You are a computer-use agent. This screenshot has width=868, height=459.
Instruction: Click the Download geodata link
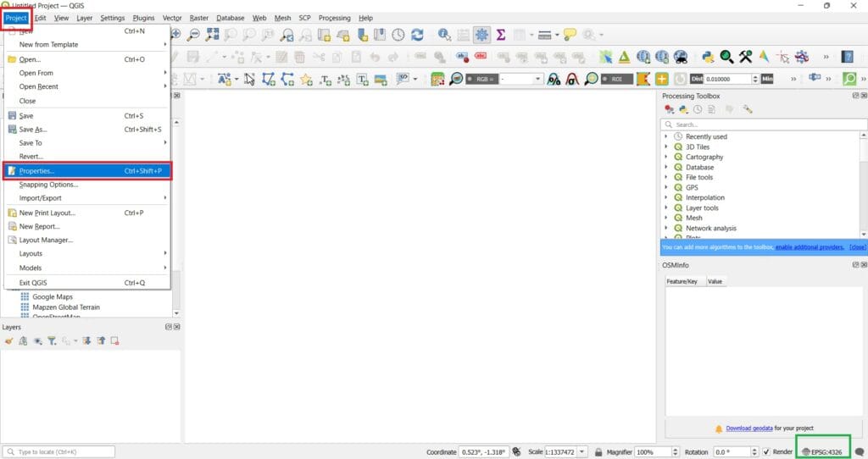click(749, 428)
